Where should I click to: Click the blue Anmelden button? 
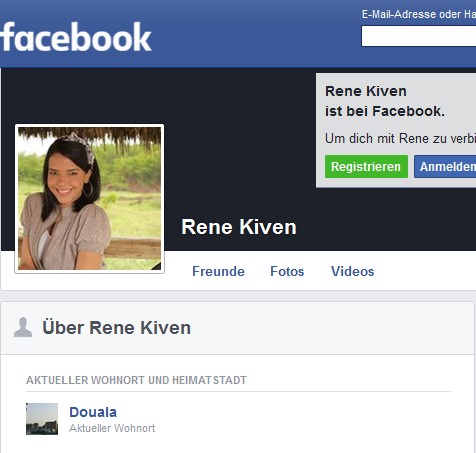tap(445, 166)
